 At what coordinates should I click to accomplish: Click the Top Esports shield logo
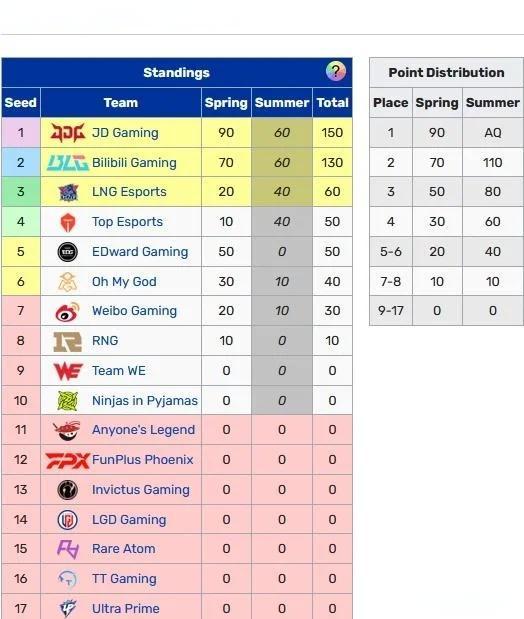[68, 222]
